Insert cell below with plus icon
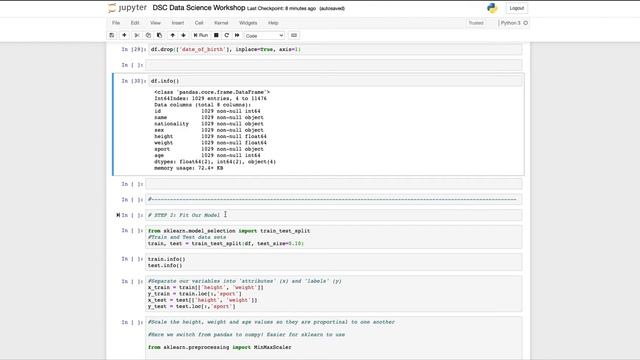This screenshot has height=360, width=640. pyautogui.click(x=124, y=36)
